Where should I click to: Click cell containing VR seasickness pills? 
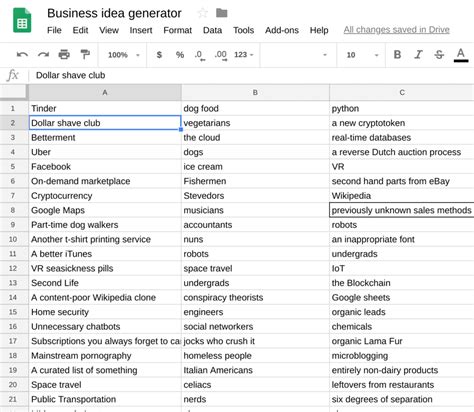tap(105, 268)
